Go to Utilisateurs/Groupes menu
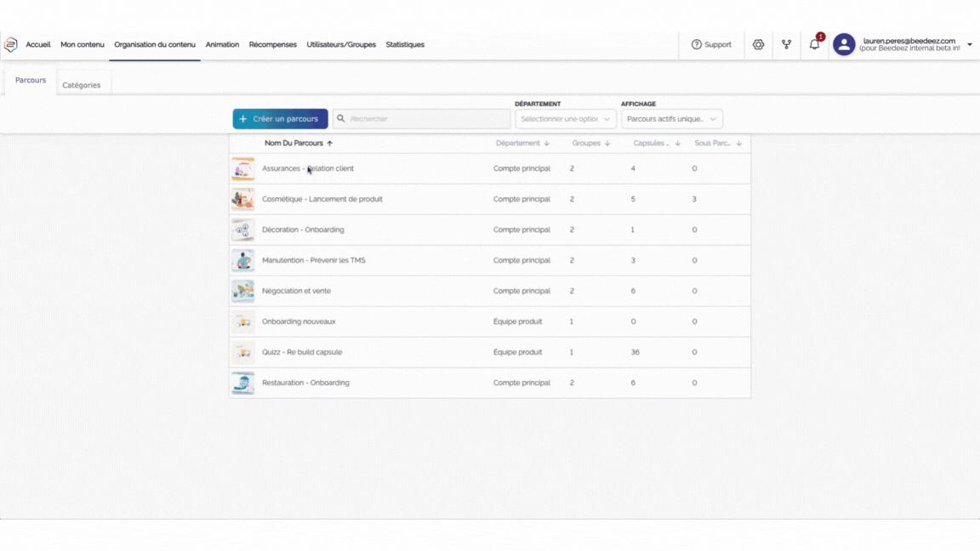980x551 pixels. [x=341, y=45]
